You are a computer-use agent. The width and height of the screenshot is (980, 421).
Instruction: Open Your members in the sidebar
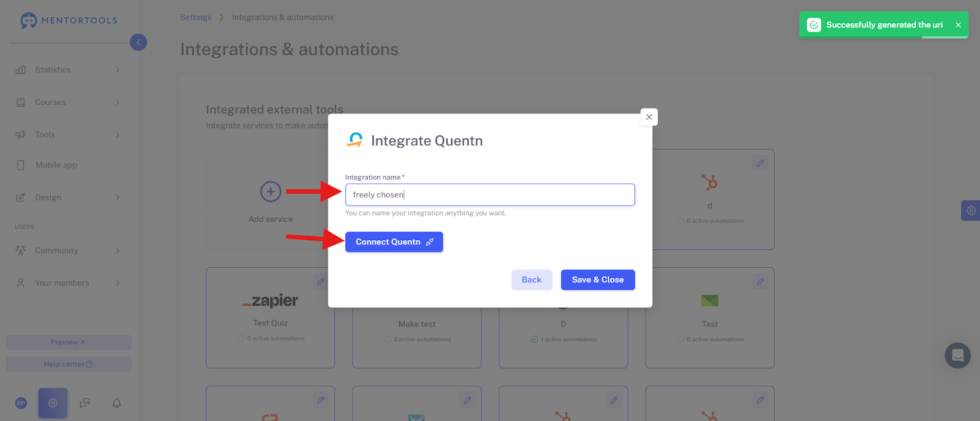(62, 283)
